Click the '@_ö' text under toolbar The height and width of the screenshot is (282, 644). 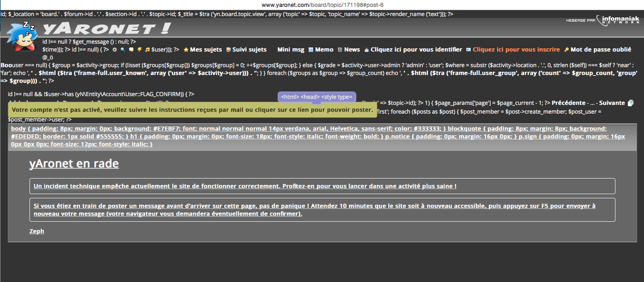(x=48, y=57)
